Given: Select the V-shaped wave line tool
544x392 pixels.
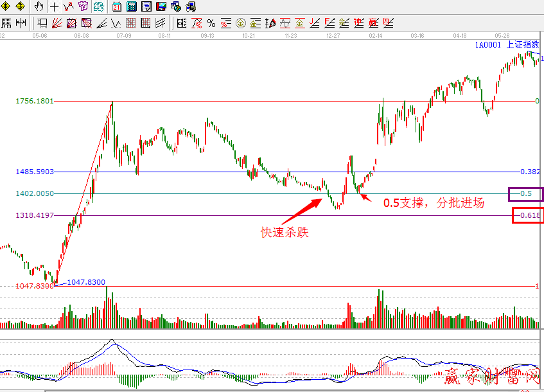Looking at the screenshot, I should (116, 23).
